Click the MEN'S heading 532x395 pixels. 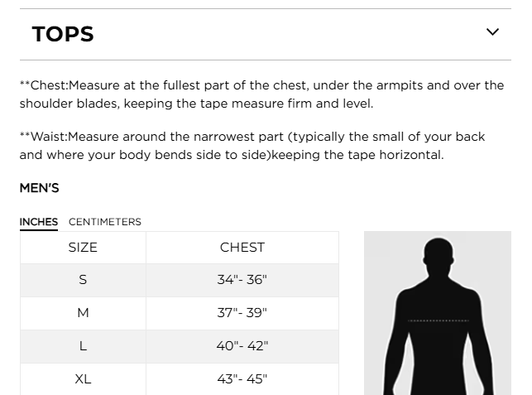(x=40, y=188)
